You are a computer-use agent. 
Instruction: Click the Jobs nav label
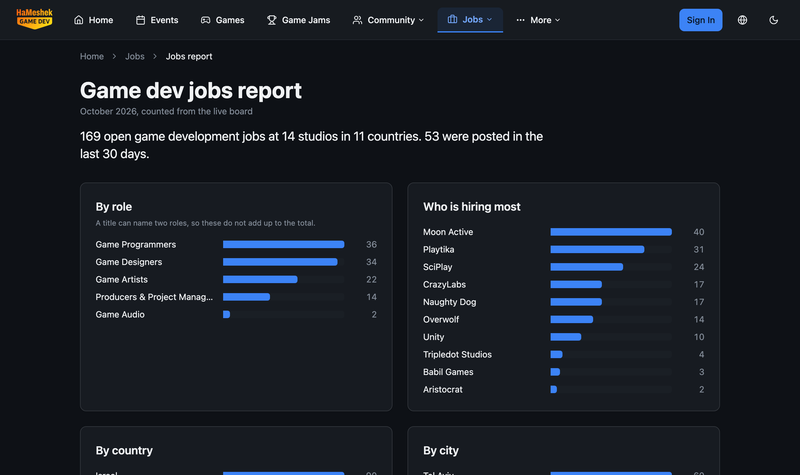click(472, 19)
